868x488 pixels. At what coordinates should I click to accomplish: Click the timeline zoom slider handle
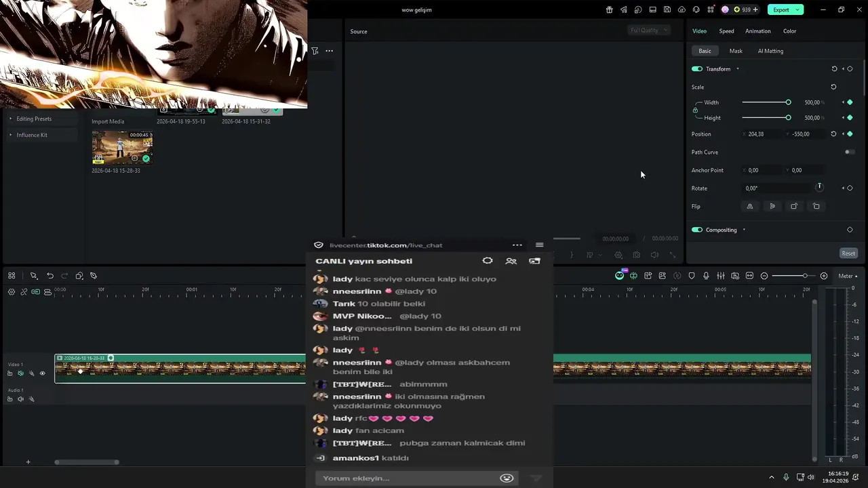pos(805,276)
